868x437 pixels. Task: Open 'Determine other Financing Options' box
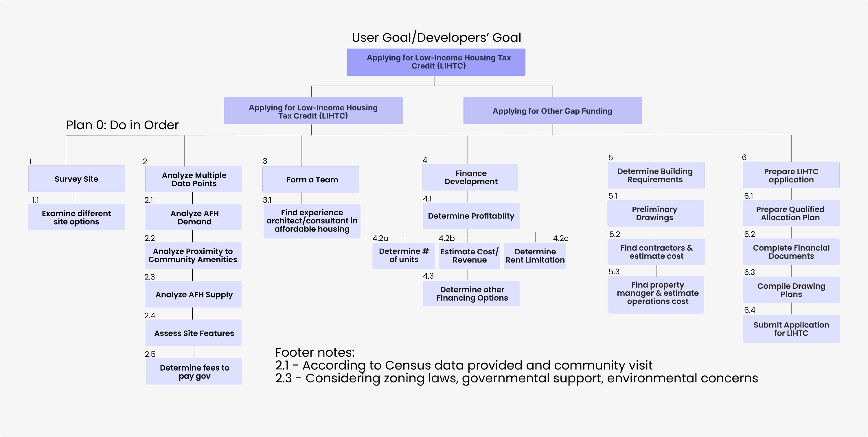[x=471, y=294]
